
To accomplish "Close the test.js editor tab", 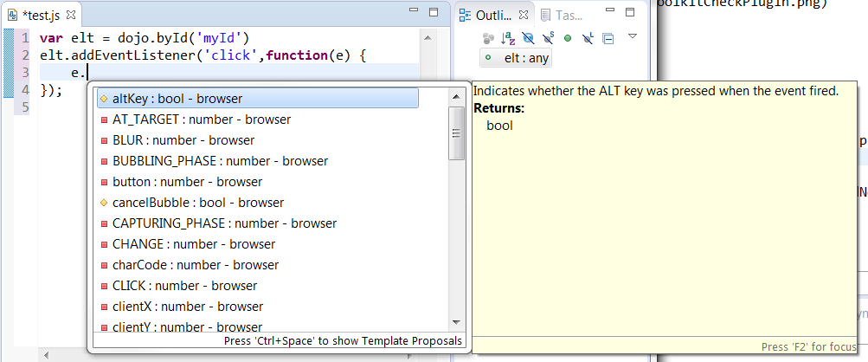I will coord(70,15).
